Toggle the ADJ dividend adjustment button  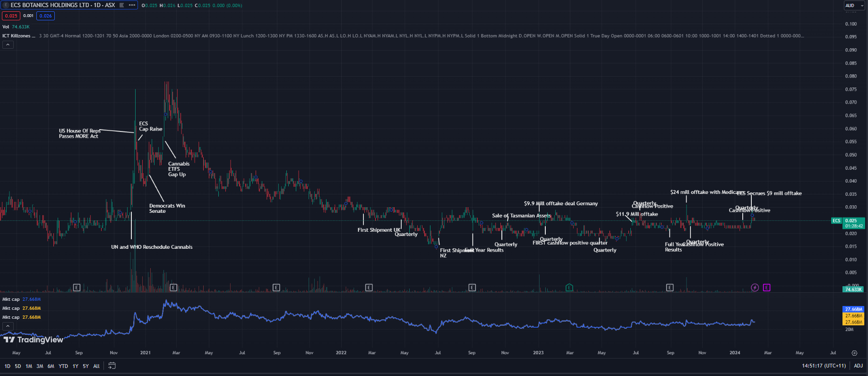pos(858,366)
